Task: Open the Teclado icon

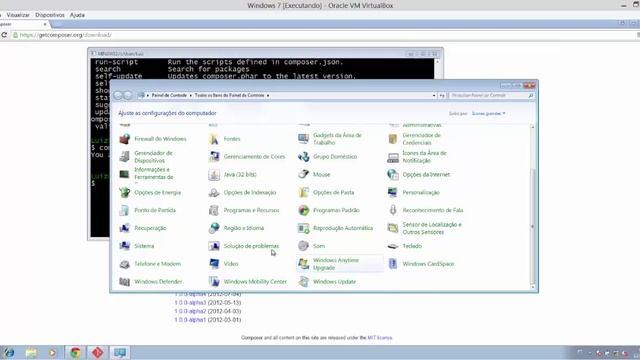Action: click(x=393, y=246)
